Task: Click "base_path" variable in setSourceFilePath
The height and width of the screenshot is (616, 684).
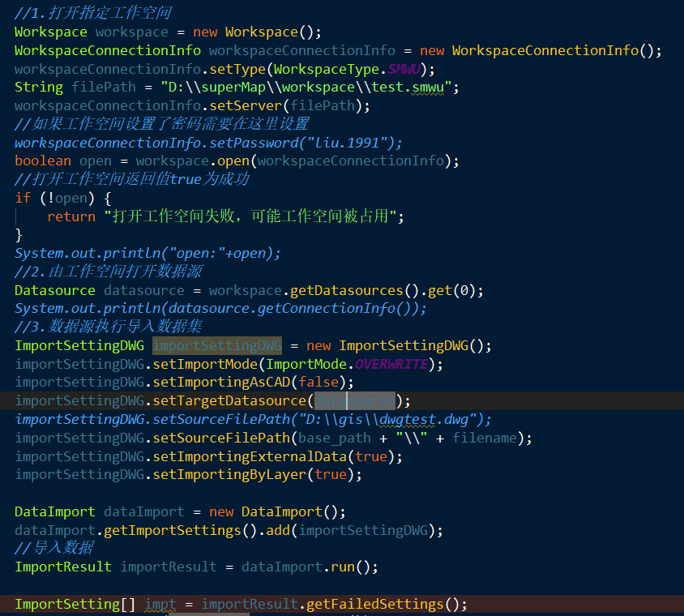Action: tap(335, 438)
